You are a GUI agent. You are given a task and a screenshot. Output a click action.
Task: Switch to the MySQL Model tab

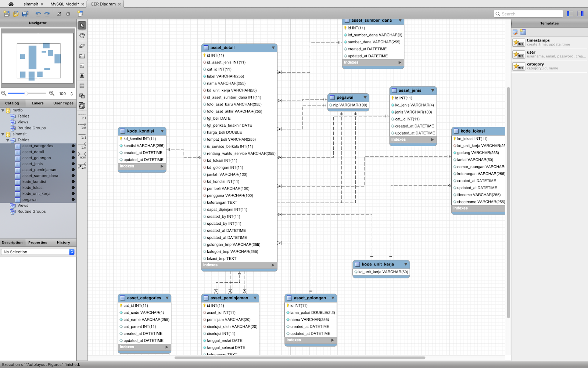[x=65, y=4]
